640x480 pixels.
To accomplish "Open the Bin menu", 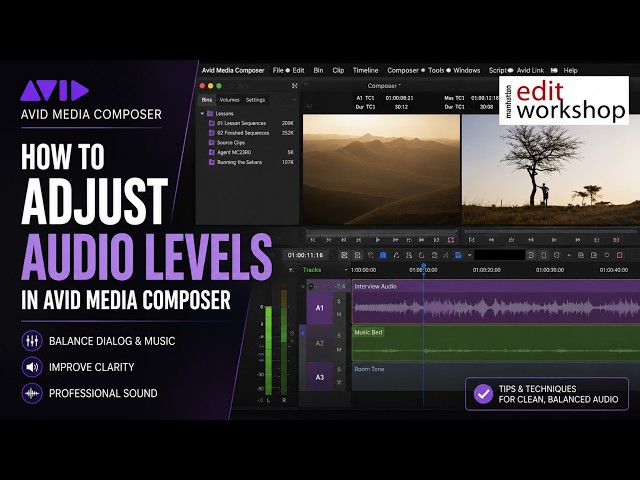I will click(318, 70).
